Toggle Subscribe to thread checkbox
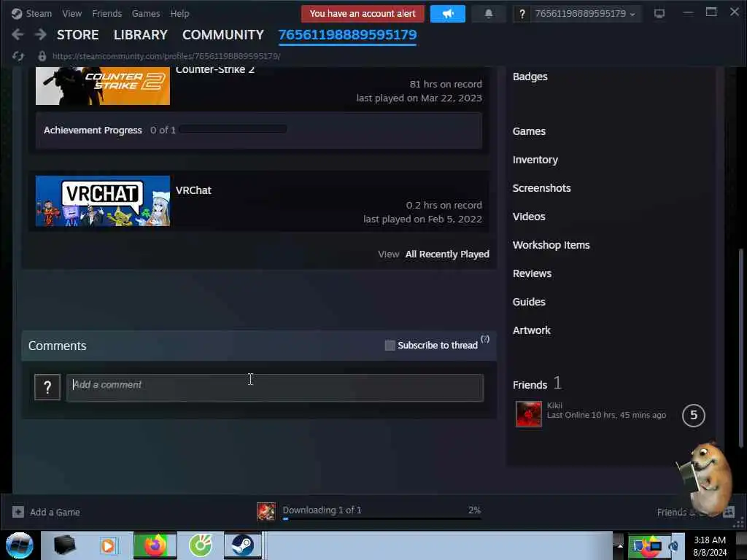This screenshot has width=747, height=560. pyautogui.click(x=390, y=345)
